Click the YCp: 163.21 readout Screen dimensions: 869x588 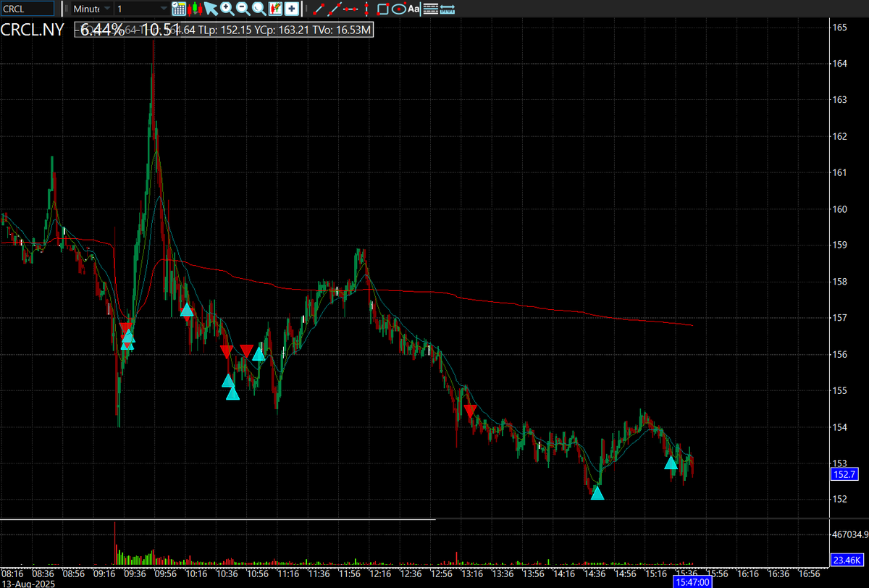click(283, 30)
